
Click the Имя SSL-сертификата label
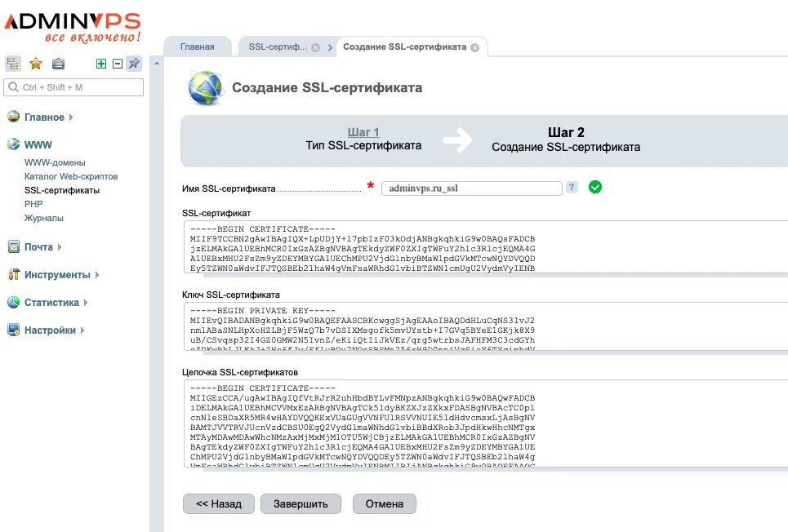click(229, 188)
